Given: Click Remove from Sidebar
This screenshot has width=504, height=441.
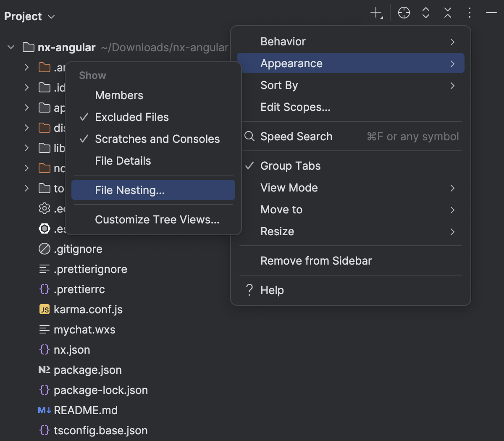Looking at the screenshot, I should pos(316,260).
